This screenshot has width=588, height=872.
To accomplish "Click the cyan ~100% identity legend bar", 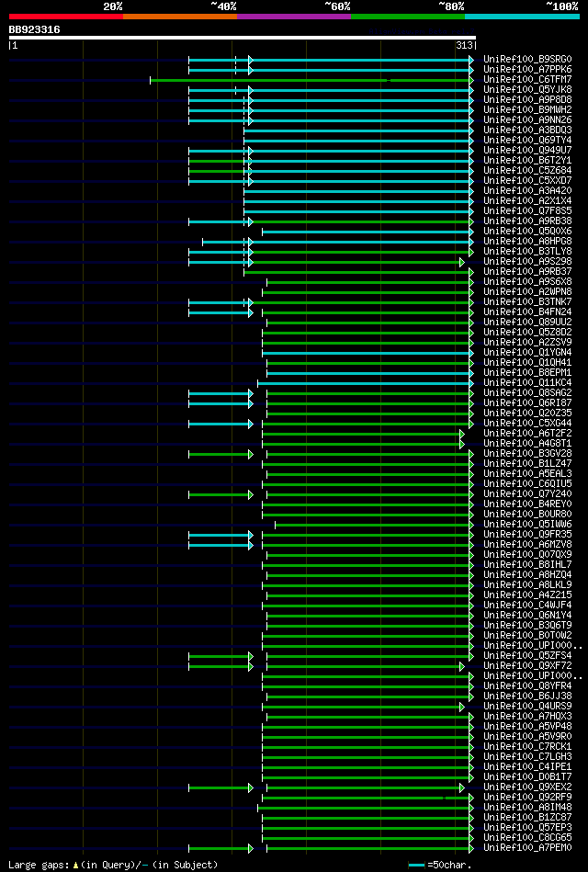I will pos(523,17).
